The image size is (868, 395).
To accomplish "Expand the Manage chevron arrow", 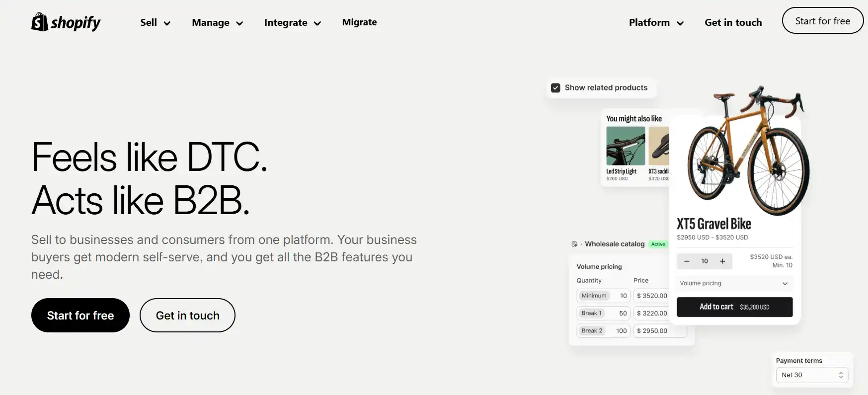I will [239, 23].
